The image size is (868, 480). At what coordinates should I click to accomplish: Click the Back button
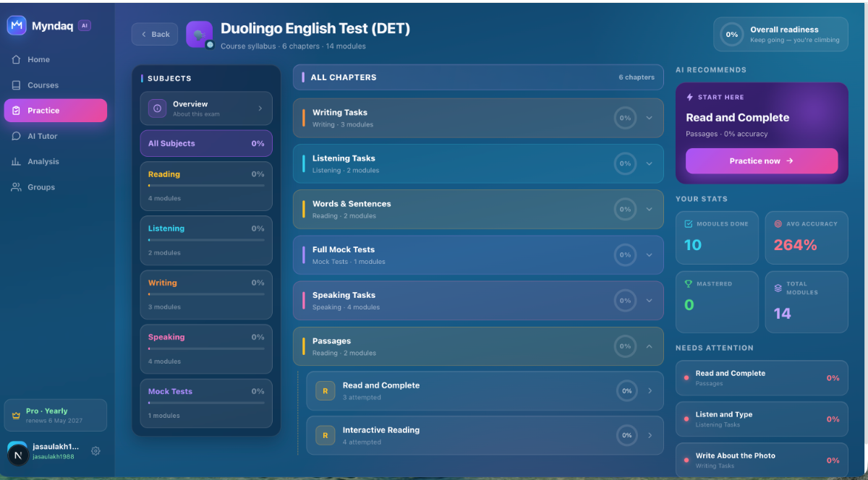click(155, 34)
